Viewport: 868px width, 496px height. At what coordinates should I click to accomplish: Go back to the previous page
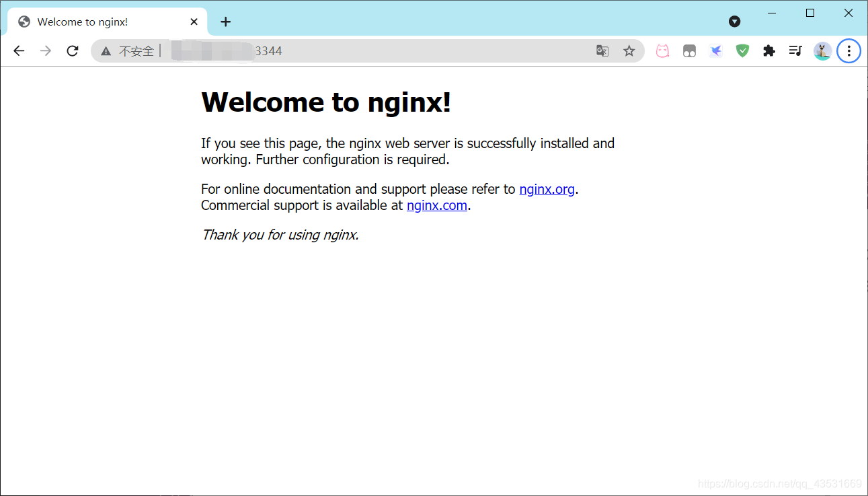19,51
